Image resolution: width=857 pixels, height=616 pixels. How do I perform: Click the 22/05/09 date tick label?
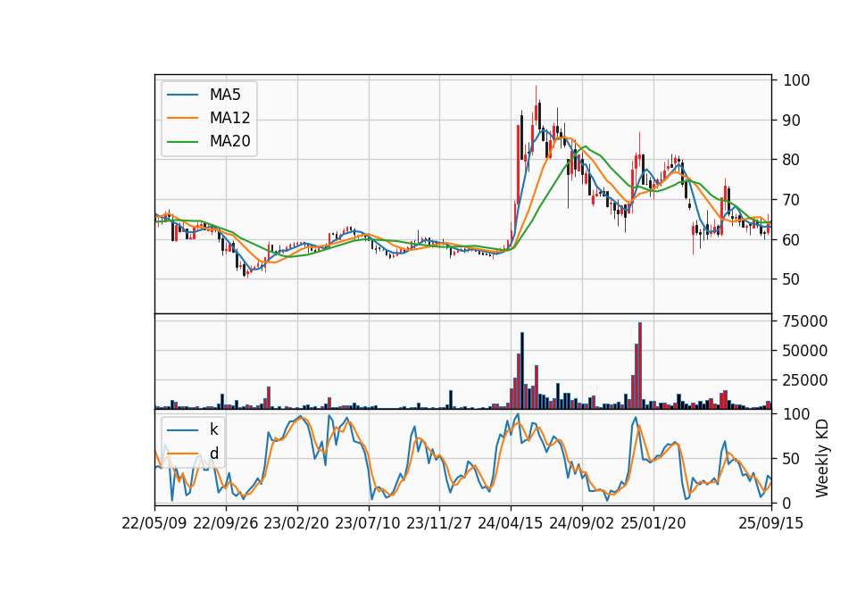[x=154, y=523]
